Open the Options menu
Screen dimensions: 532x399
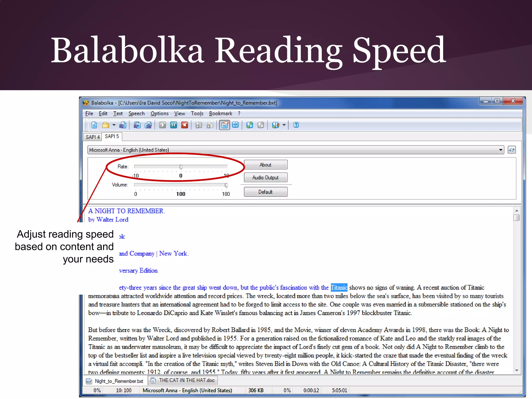pos(159,114)
